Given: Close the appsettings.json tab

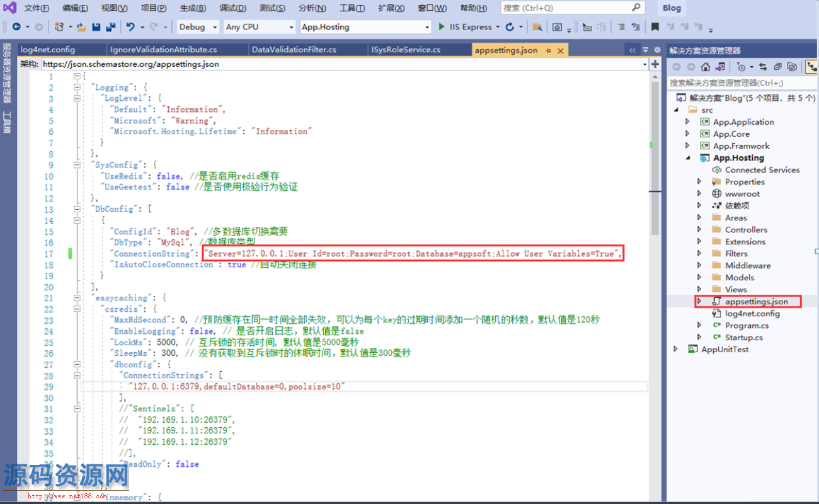Looking at the screenshot, I should tap(559, 50).
